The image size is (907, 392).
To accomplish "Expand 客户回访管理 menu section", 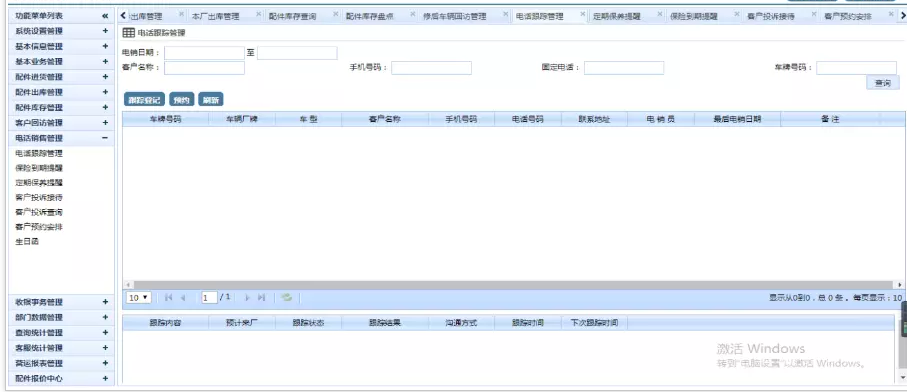I will click(105, 123).
